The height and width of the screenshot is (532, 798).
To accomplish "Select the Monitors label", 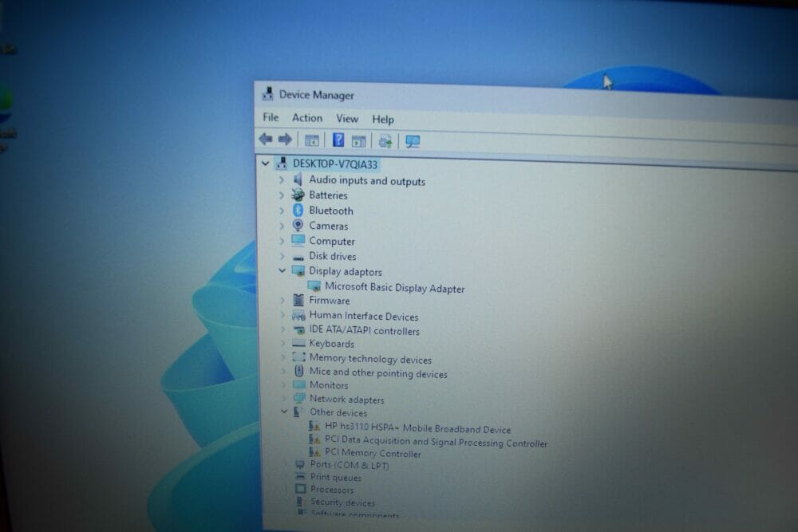I will [329, 385].
